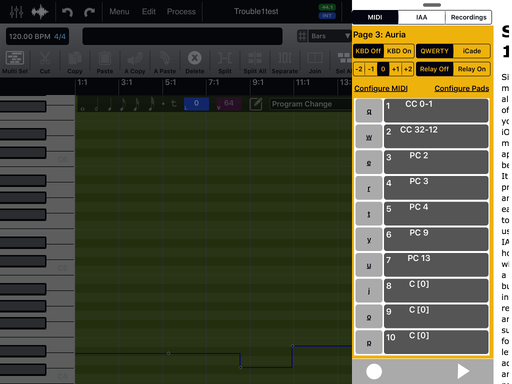The image size is (512, 384).
Task: Select the sixteenth note duration
Action: [137, 104]
